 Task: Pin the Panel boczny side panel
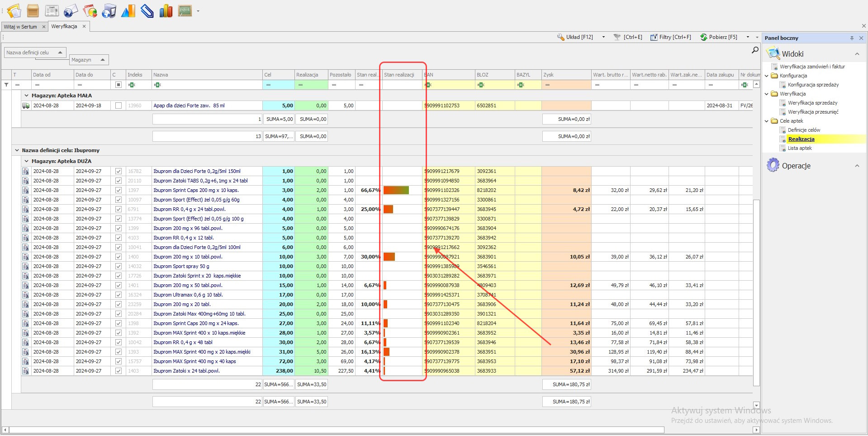point(852,38)
